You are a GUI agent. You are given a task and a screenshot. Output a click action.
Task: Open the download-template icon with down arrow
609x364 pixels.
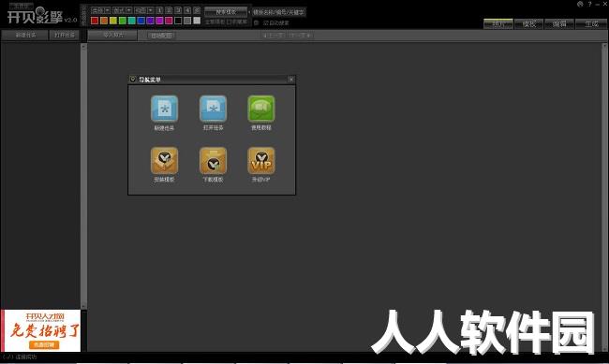click(213, 160)
